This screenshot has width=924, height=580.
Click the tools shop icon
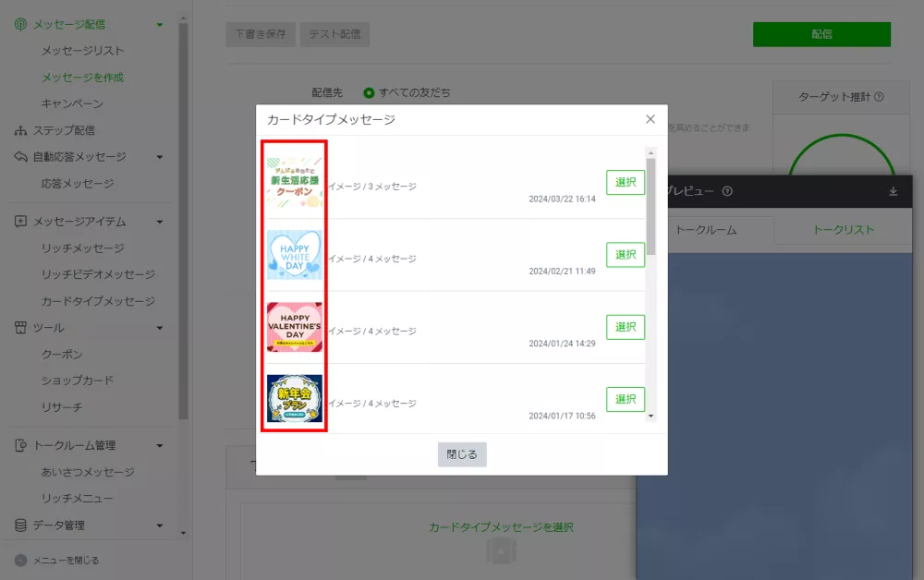(20, 328)
